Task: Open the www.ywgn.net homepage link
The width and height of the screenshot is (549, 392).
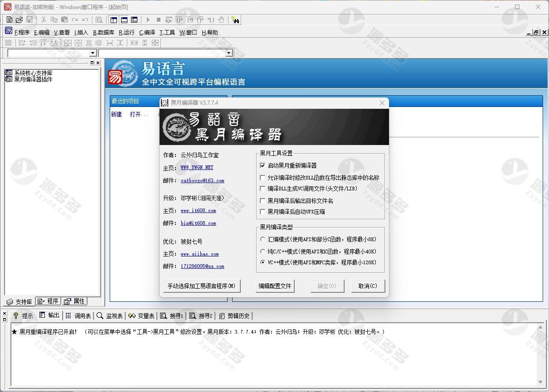Action: 196,167
